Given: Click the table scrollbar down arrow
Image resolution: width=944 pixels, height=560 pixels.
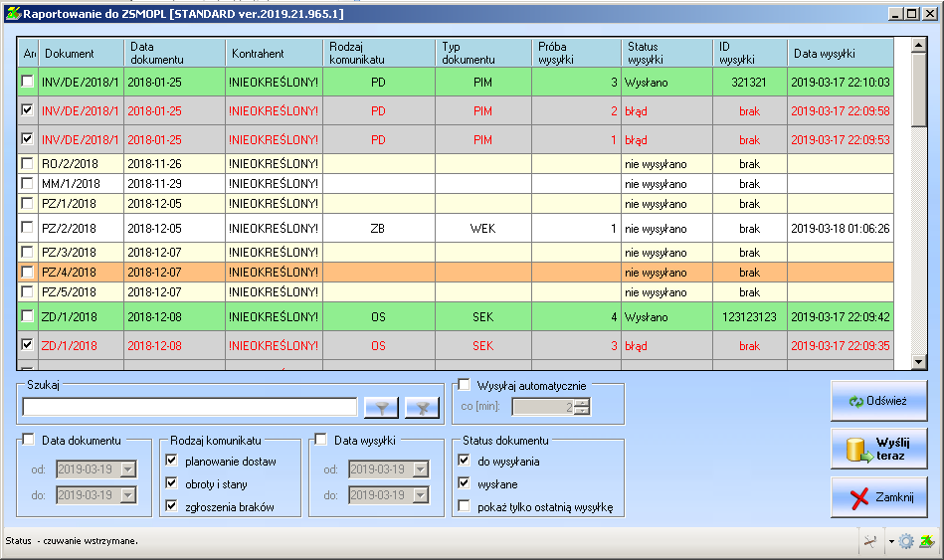Looking at the screenshot, I should (x=919, y=362).
